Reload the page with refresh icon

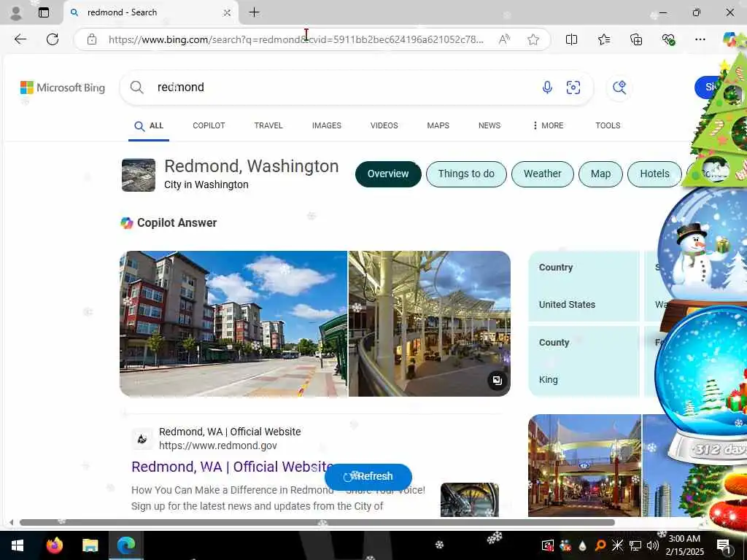[53, 39]
